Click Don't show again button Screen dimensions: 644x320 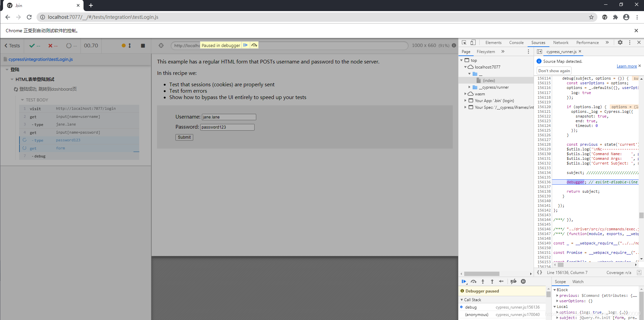[x=554, y=71]
